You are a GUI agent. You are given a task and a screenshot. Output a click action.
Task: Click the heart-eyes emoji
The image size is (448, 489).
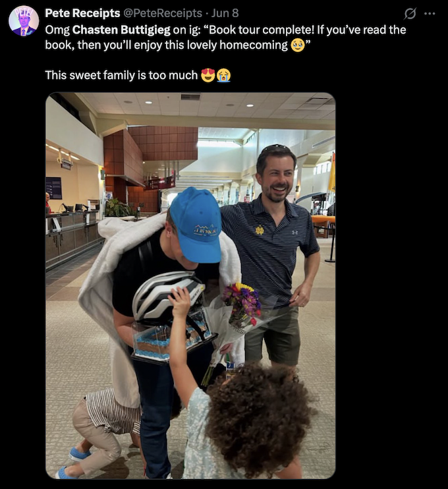208,76
